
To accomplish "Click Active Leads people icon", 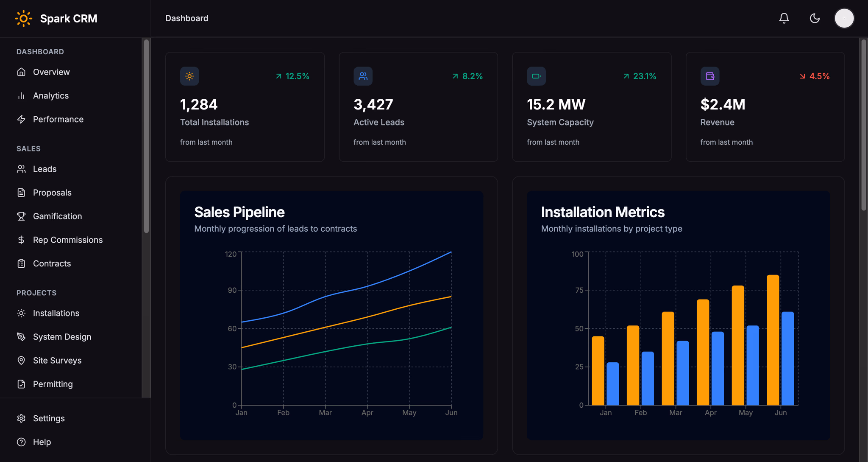I will 363,76.
